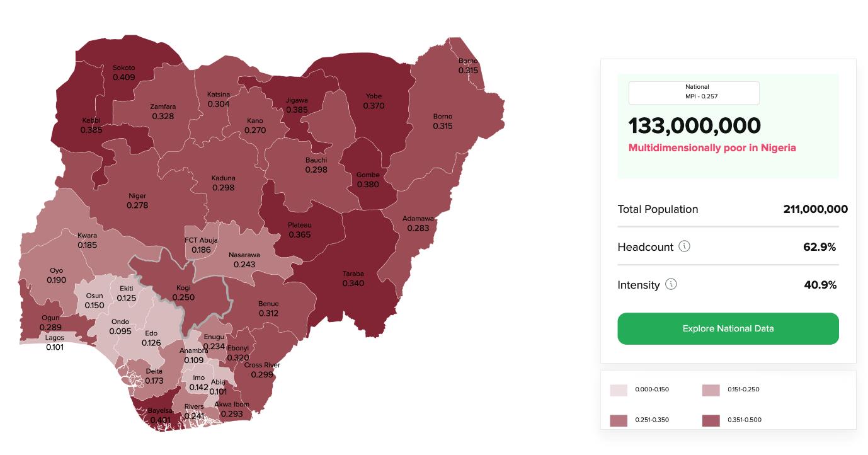868x455 pixels.
Task: Select Taraba state on the map
Action: [x=353, y=279]
